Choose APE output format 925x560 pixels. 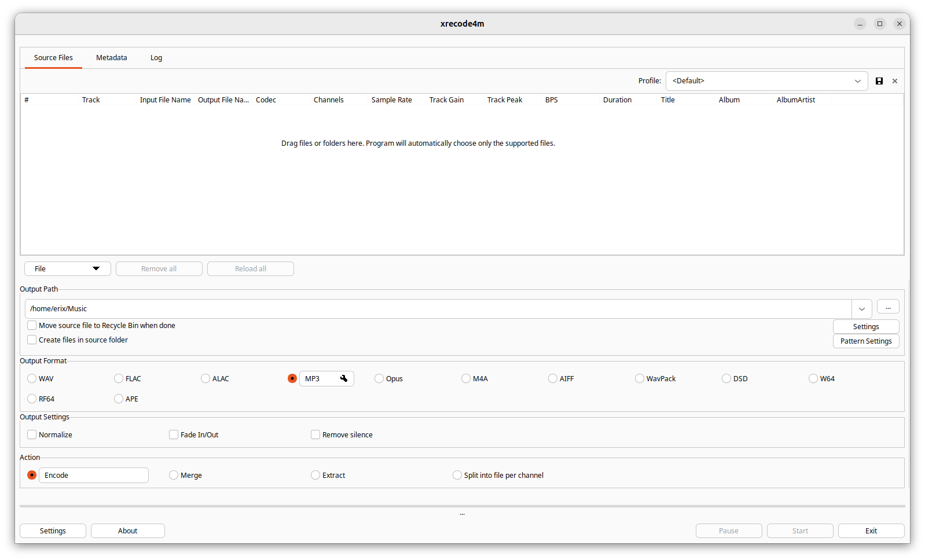(x=119, y=399)
